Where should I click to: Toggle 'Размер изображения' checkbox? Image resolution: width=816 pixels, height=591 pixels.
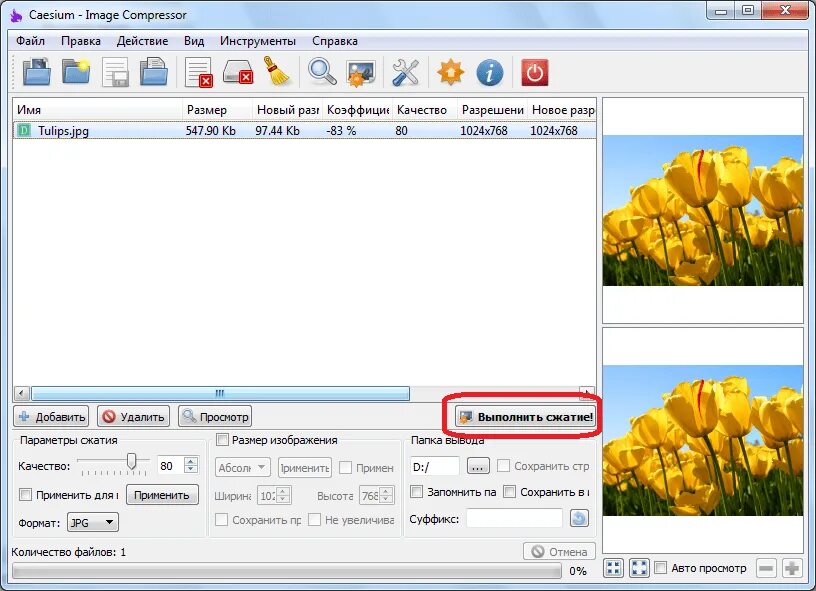[222, 440]
